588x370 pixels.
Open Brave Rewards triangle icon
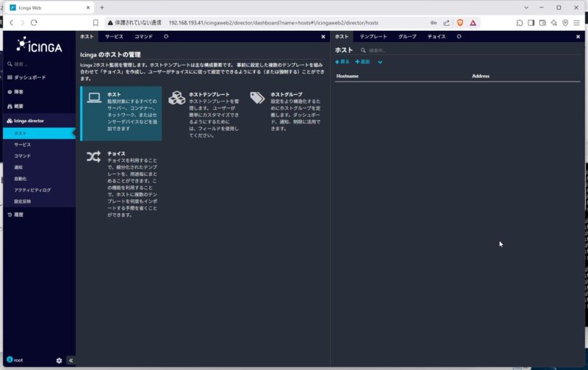click(x=473, y=23)
